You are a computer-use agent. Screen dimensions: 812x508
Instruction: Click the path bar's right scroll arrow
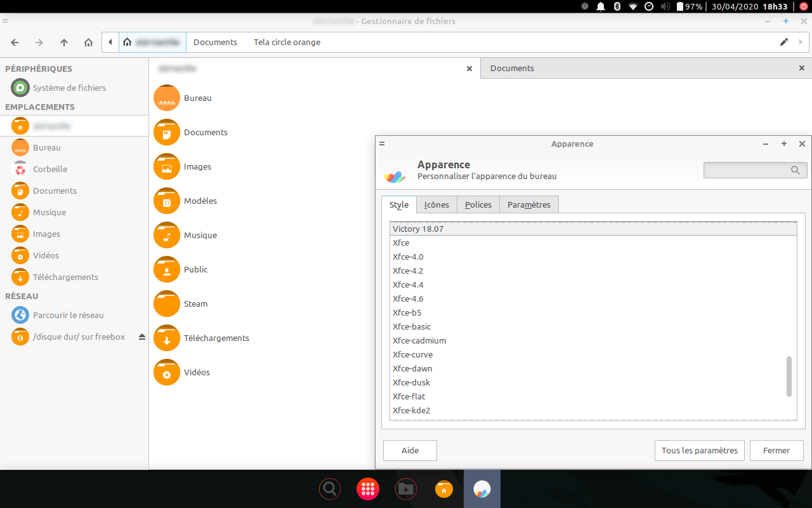[801, 43]
